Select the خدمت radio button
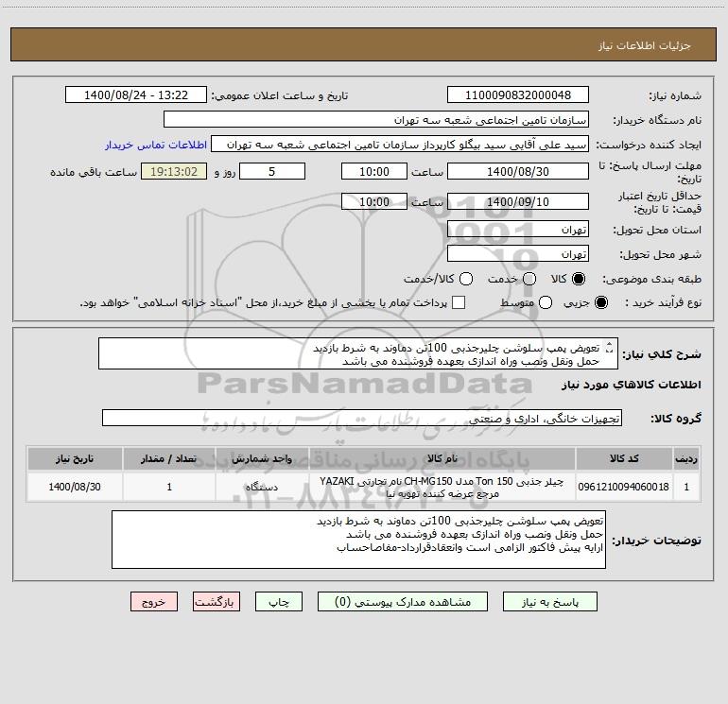 (529, 279)
